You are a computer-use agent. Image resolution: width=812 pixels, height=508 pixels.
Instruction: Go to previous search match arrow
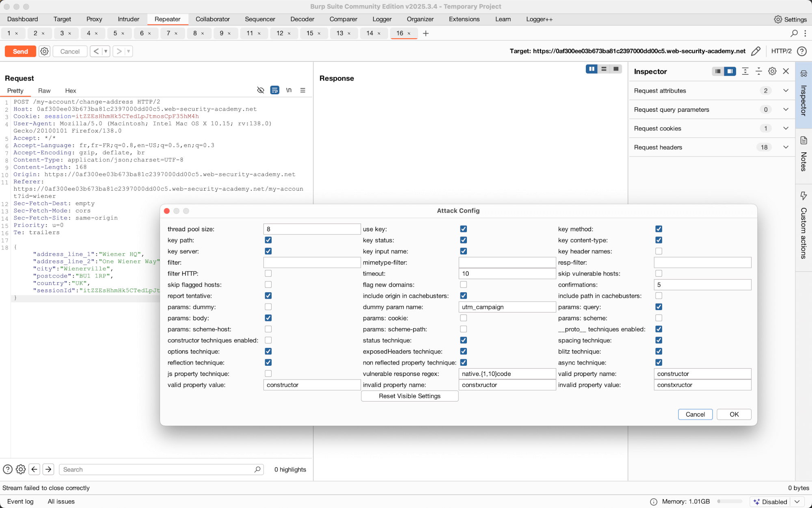35,469
